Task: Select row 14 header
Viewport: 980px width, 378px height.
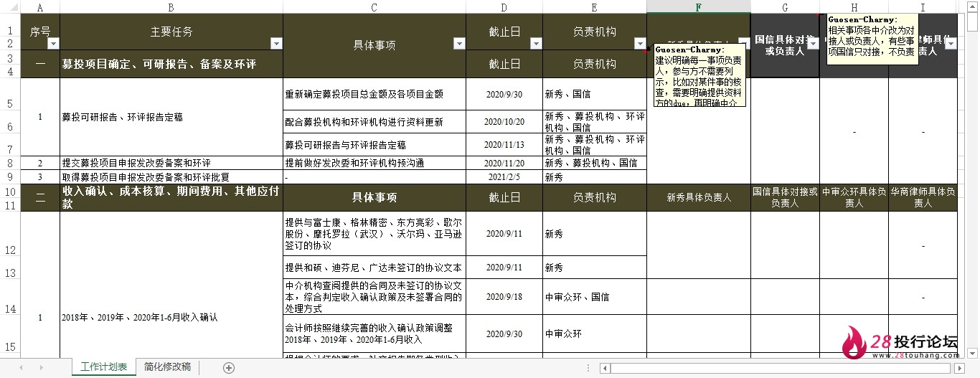Action: (10, 296)
